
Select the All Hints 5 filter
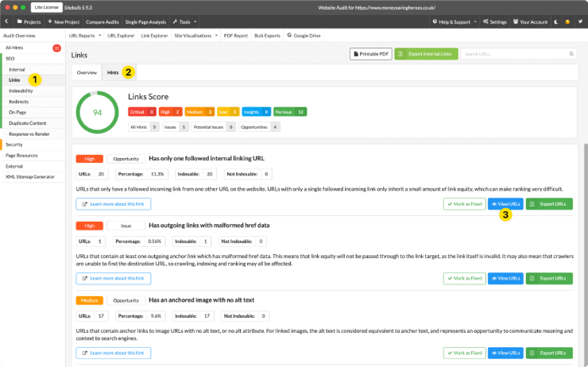point(144,127)
